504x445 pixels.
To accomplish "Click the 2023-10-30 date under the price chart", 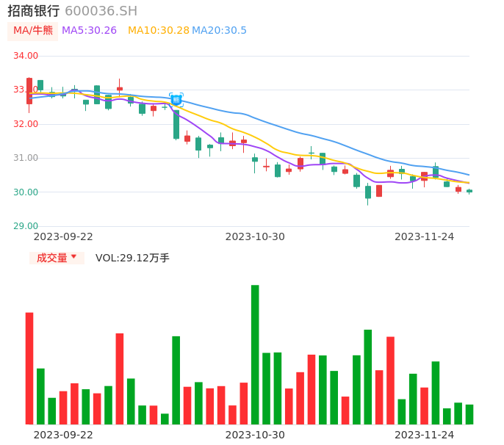I will [x=255, y=236].
